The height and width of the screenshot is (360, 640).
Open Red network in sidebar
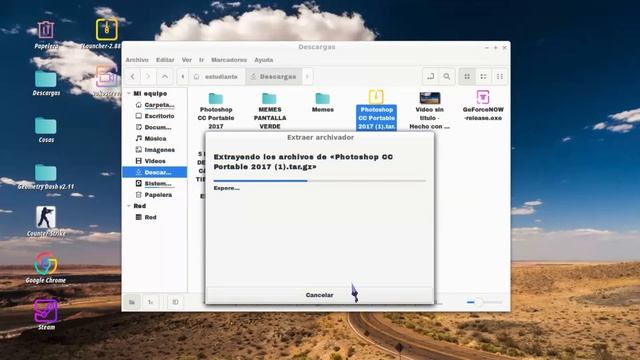155,217
